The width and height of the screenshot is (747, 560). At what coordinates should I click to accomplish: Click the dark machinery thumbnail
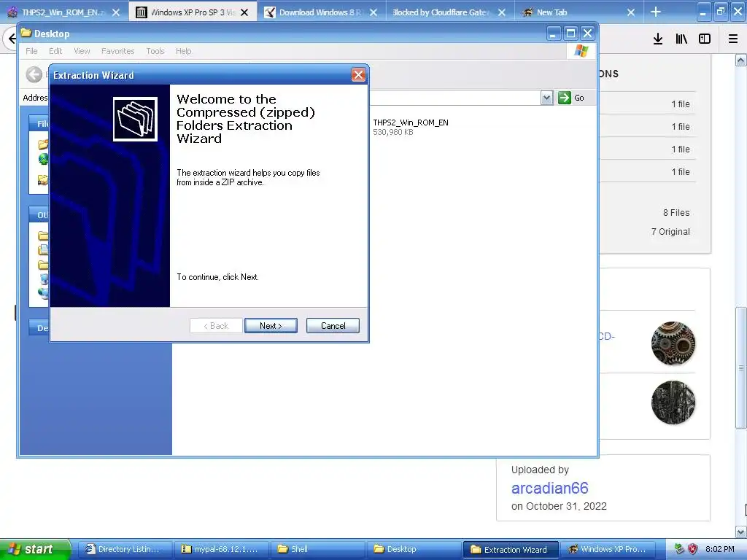click(x=673, y=402)
